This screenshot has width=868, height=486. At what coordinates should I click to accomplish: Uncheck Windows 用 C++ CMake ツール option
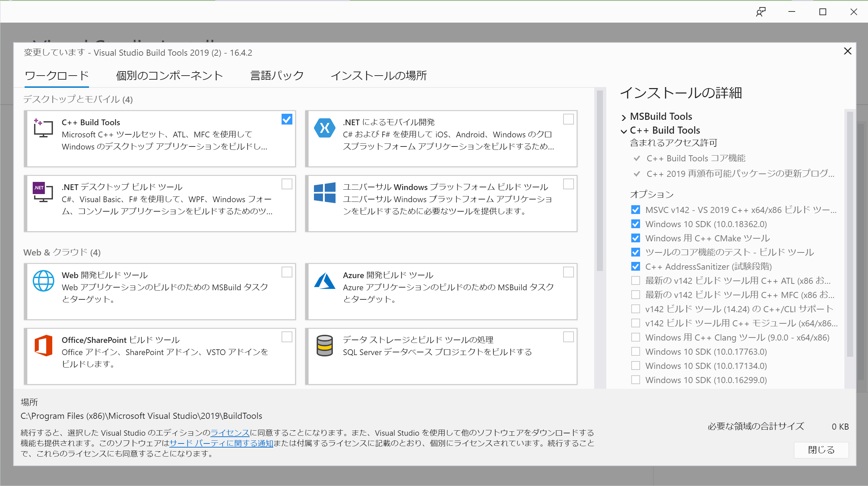[x=635, y=238]
